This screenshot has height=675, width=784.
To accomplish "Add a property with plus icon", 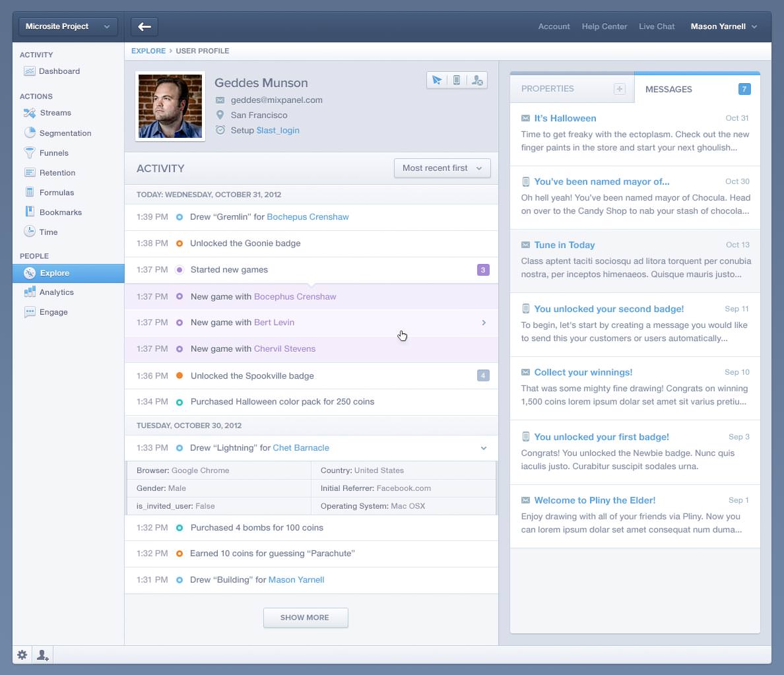I will point(619,89).
